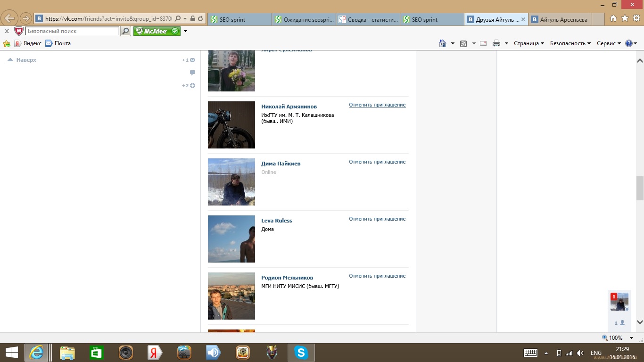644x362 pixels.
Task: Click Дима Пайкиев snowy avatar thumbnail
Action: (231, 182)
